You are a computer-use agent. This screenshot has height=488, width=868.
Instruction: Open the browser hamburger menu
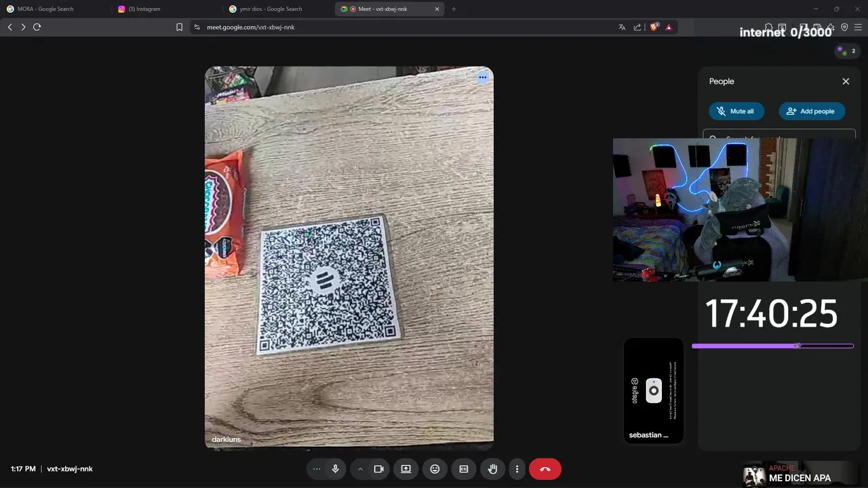(x=858, y=27)
